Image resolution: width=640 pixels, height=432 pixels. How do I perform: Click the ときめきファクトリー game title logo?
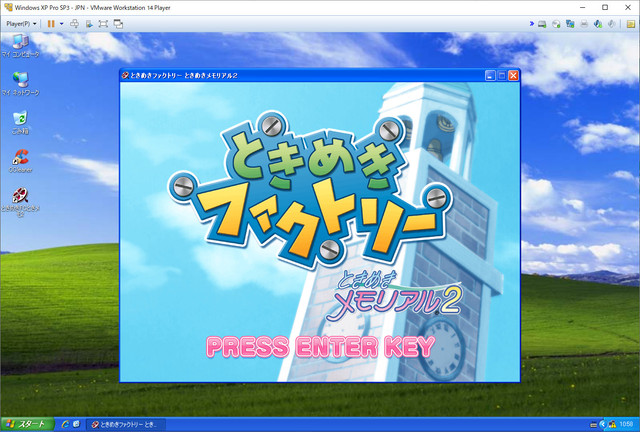pyautogui.click(x=310, y=188)
